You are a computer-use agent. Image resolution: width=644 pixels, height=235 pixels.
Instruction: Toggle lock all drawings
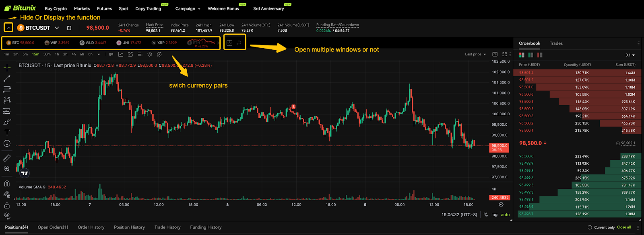coord(7,205)
